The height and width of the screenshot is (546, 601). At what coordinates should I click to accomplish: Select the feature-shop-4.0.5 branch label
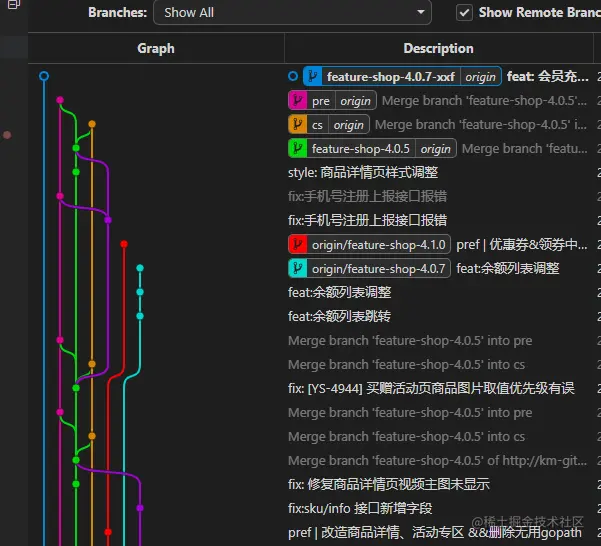[x=361, y=149]
